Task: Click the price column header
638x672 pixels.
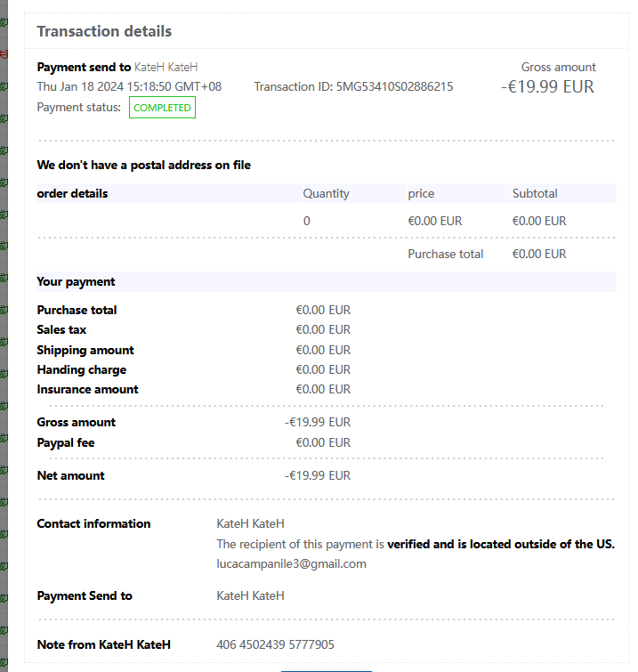Action: [421, 194]
